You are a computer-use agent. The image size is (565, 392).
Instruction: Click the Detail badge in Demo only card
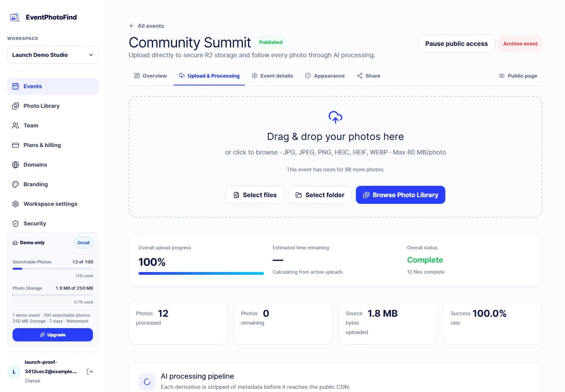click(x=83, y=243)
